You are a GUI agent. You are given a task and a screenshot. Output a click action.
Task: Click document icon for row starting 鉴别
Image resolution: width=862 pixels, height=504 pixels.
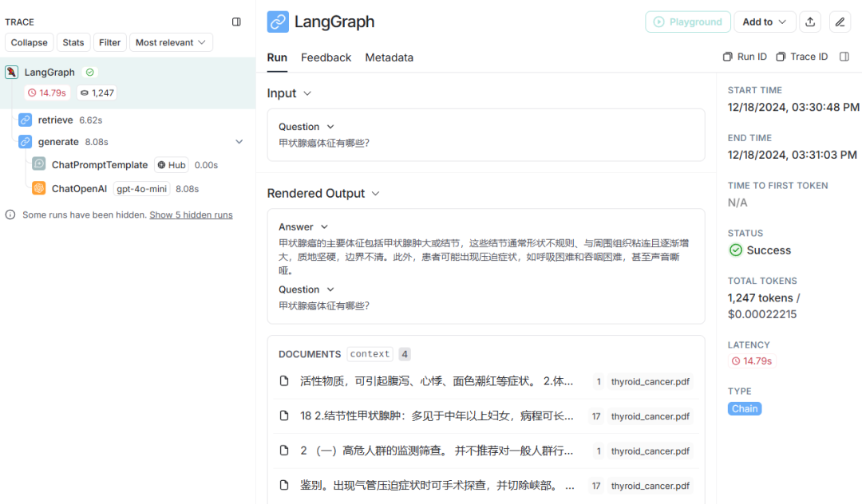284,485
